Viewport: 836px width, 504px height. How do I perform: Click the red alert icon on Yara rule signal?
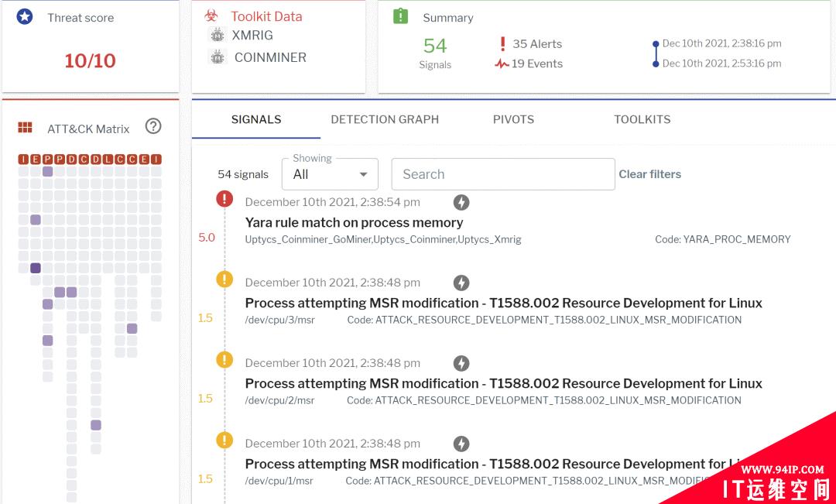[x=224, y=199]
